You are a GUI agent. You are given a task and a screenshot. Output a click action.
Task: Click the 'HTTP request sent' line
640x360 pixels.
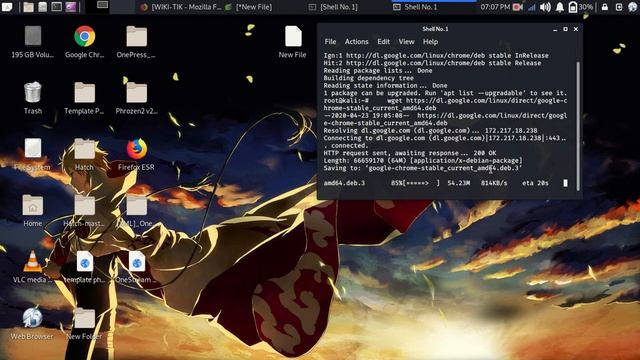pos(410,153)
